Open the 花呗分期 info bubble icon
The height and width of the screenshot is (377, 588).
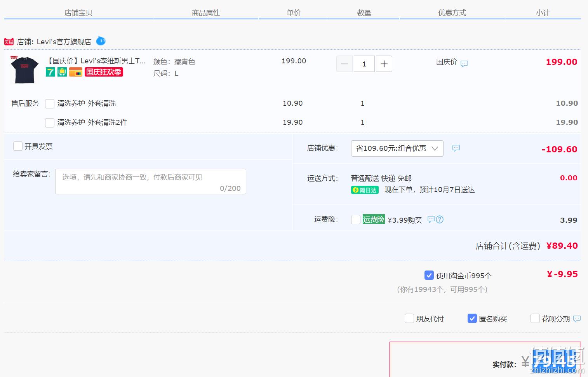tap(577, 319)
